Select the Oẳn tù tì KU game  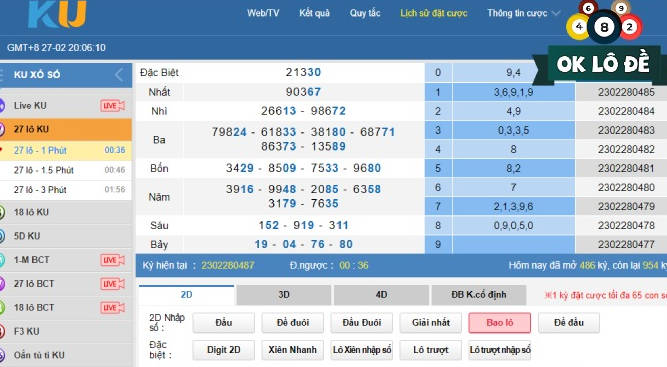66,355
